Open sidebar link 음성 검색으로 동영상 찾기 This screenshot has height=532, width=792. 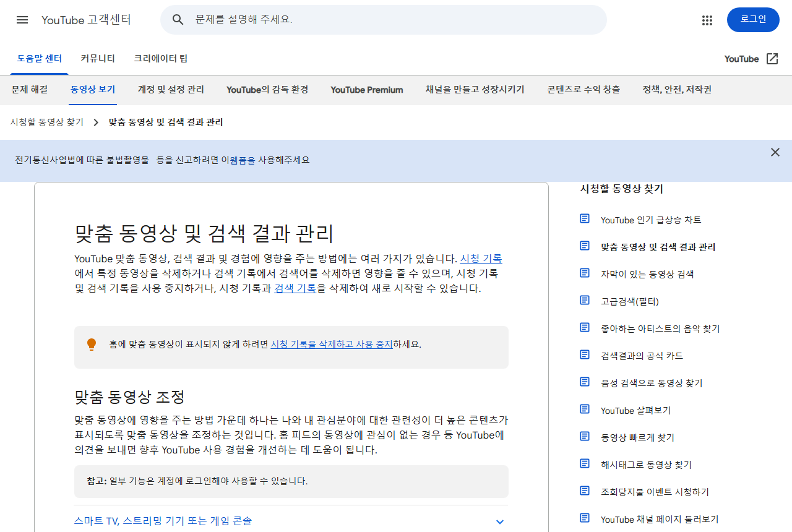(652, 383)
